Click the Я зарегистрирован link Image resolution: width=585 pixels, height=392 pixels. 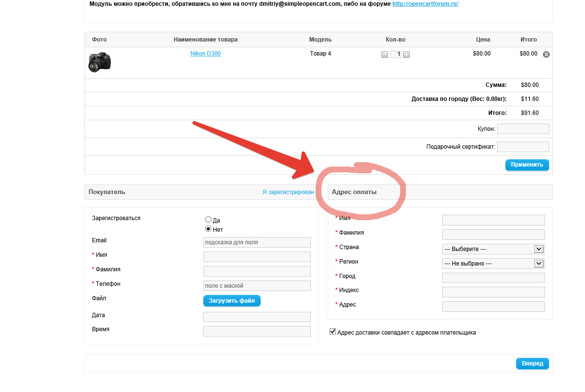288,192
